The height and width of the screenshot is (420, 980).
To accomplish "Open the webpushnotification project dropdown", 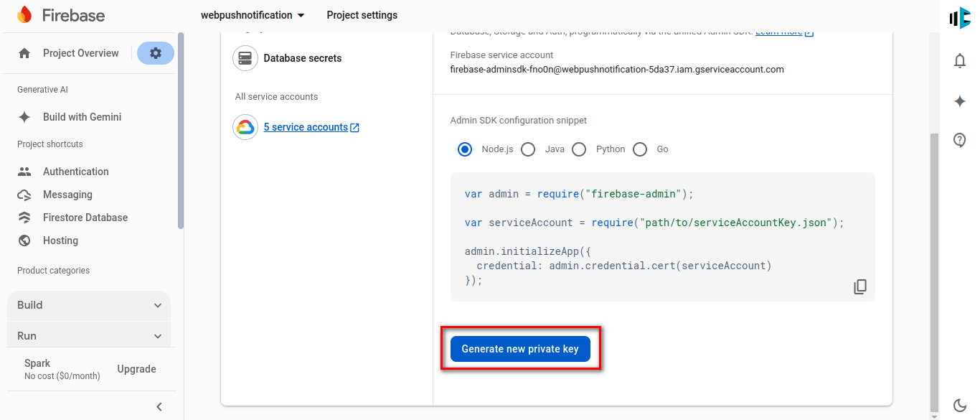I will 253,15.
